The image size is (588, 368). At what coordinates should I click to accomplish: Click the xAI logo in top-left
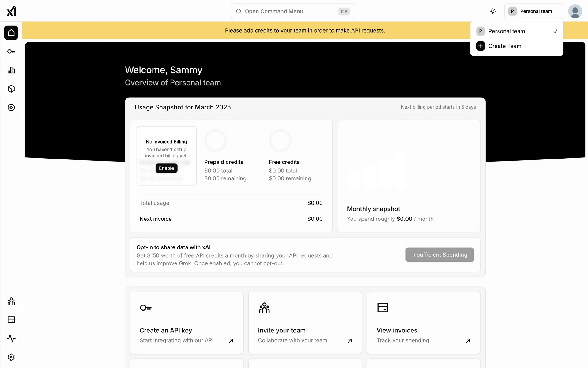[11, 11]
